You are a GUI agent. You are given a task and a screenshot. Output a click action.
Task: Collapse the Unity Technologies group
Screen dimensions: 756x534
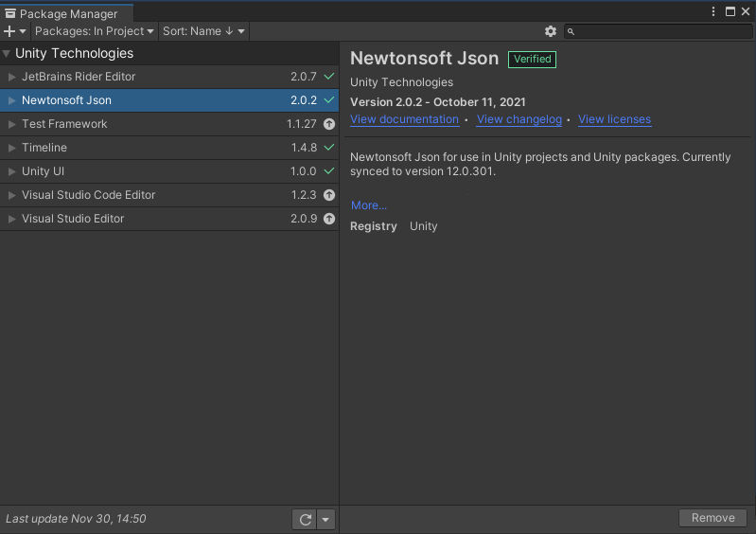[7, 54]
